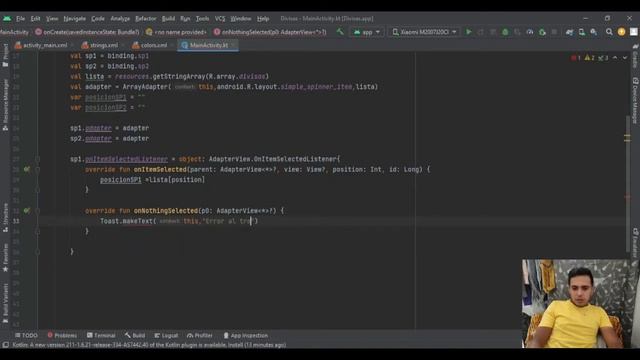This screenshot has height=360, width=640.
Task: Open the Tools menu
Action: coord(202,18)
